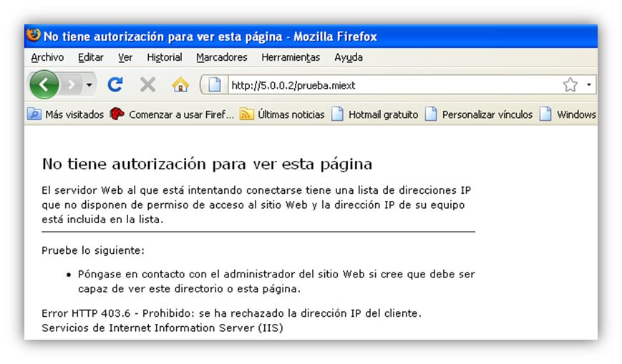Click the page identity icon in address bar
Screen dimensions: 622x364
coord(214,84)
